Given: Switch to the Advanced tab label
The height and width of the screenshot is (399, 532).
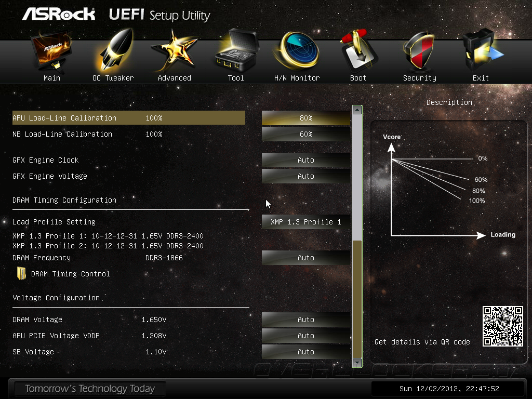Looking at the screenshot, I should point(175,78).
